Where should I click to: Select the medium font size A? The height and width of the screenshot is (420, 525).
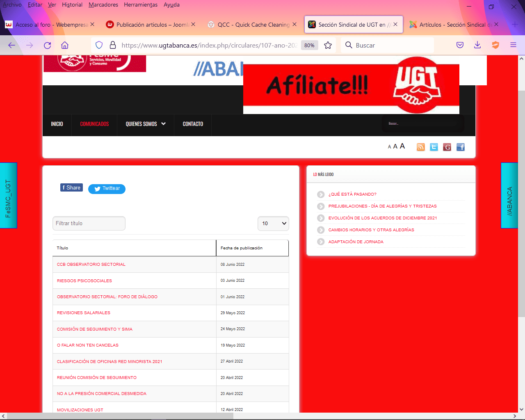(x=395, y=146)
